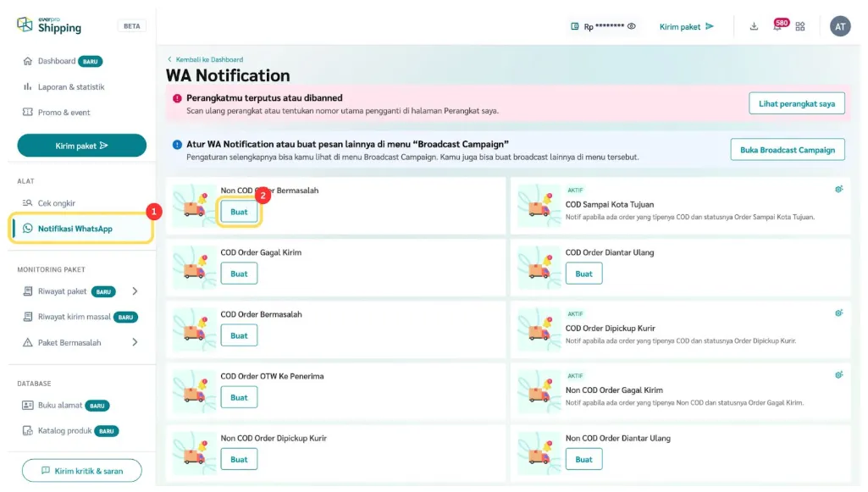The height and width of the screenshot is (492, 868).
Task: Click the Everpro Shipping logo
Action: (x=49, y=25)
